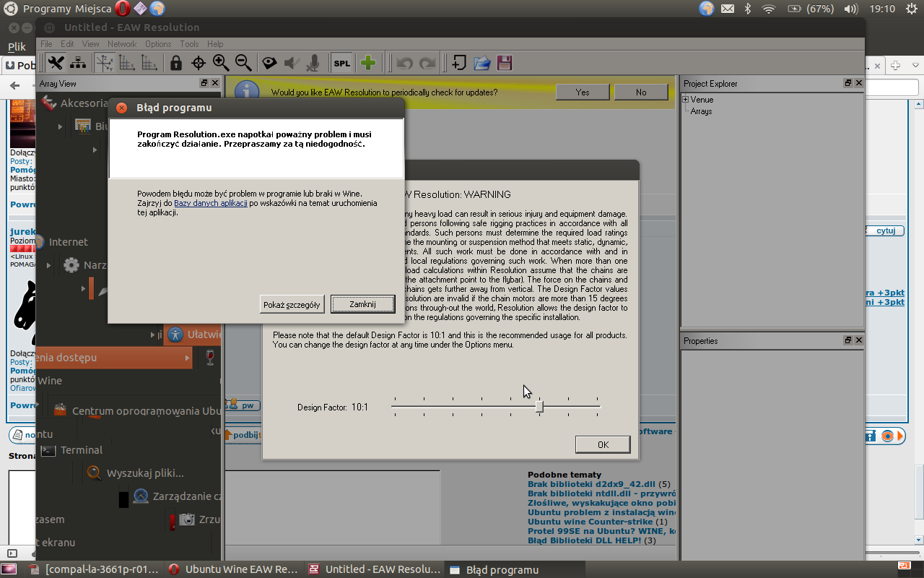Close the Properties panel
924x578 pixels.
858,340
